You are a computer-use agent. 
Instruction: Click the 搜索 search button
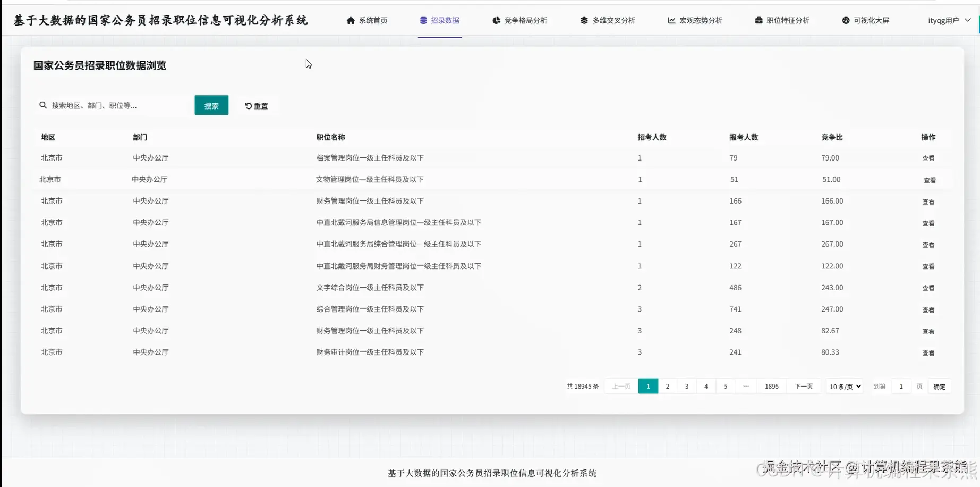(x=211, y=105)
